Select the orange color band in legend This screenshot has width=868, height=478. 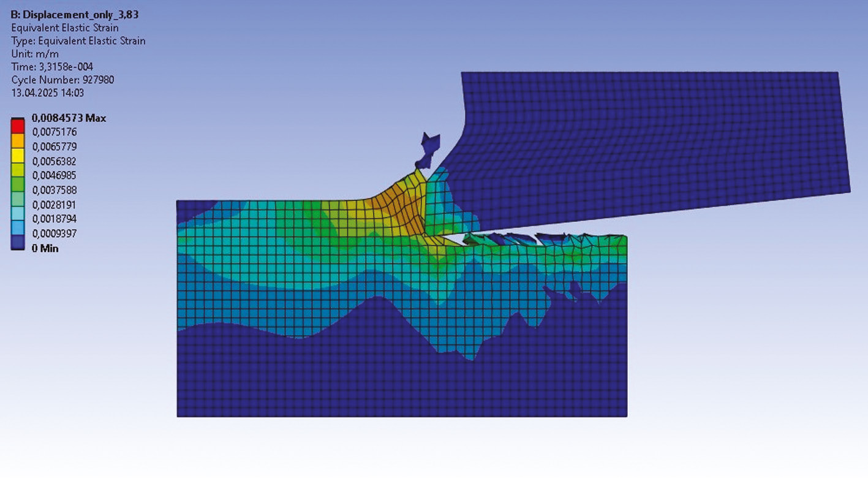18,140
